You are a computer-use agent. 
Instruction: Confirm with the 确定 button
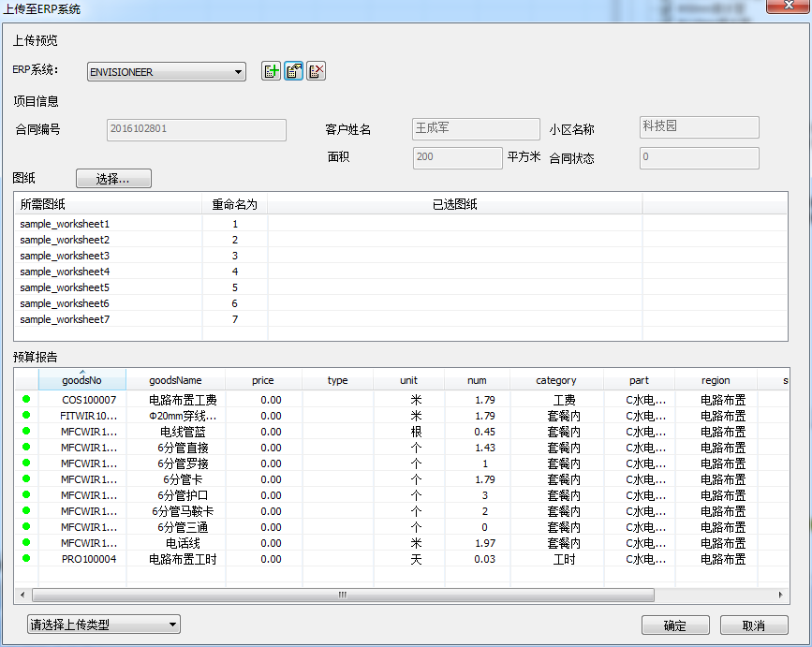click(675, 625)
